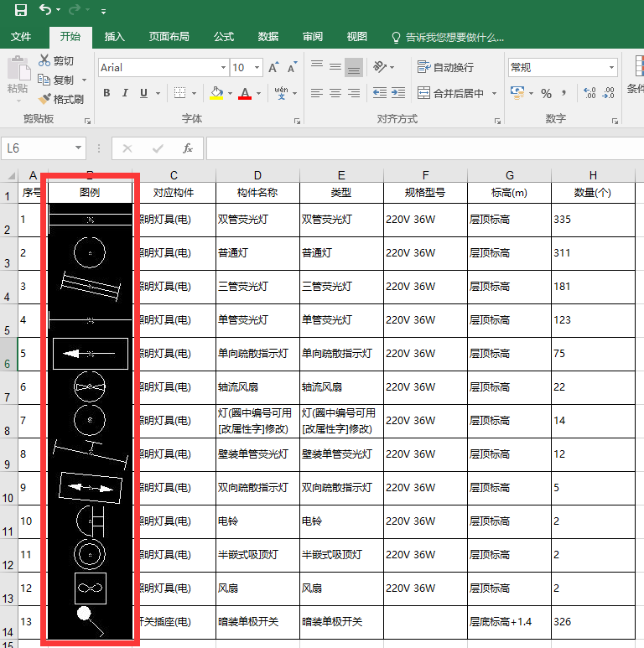Increase font size with the larger A icon
The height and width of the screenshot is (648, 644).
tap(273, 68)
